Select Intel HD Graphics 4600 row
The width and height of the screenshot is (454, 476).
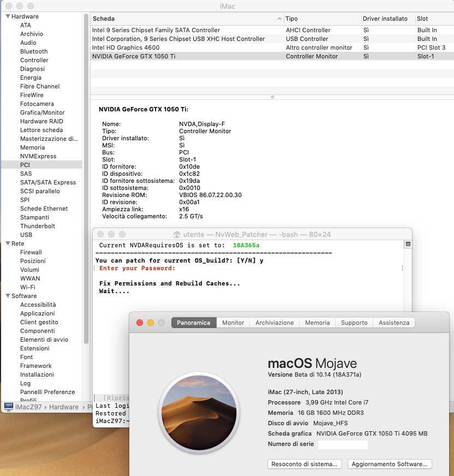point(272,47)
